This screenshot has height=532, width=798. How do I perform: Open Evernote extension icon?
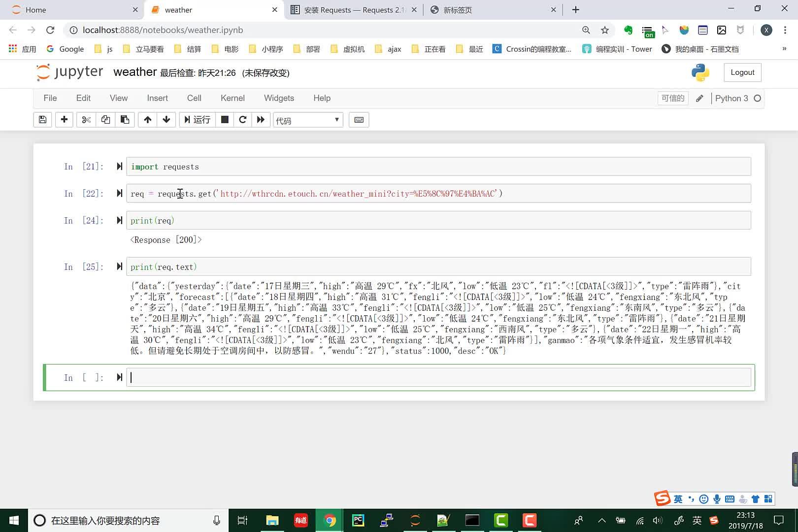(x=628, y=30)
